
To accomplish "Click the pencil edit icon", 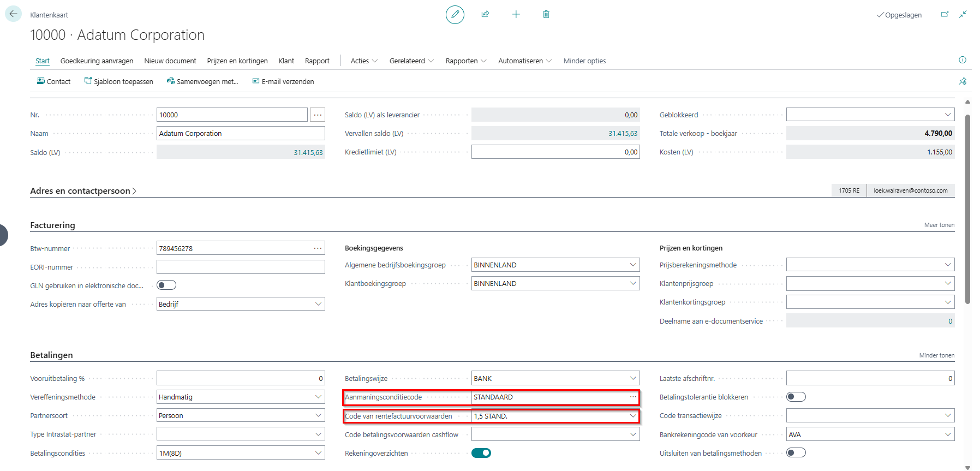I will coord(455,15).
